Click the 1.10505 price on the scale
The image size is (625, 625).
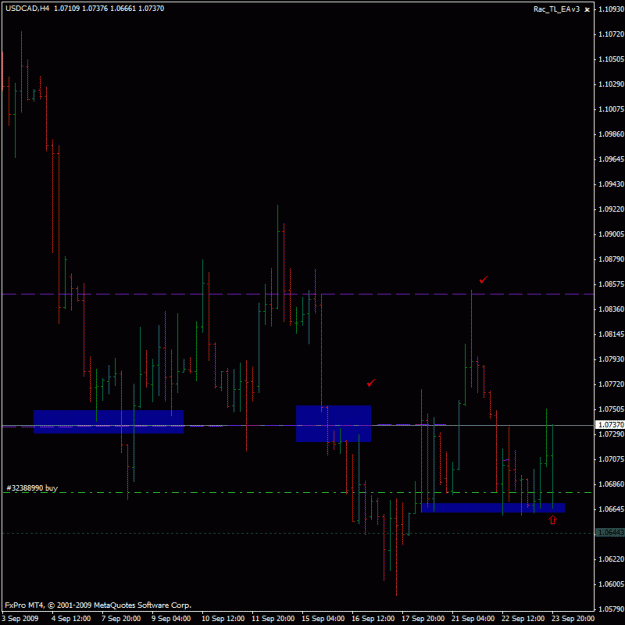point(611,59)
